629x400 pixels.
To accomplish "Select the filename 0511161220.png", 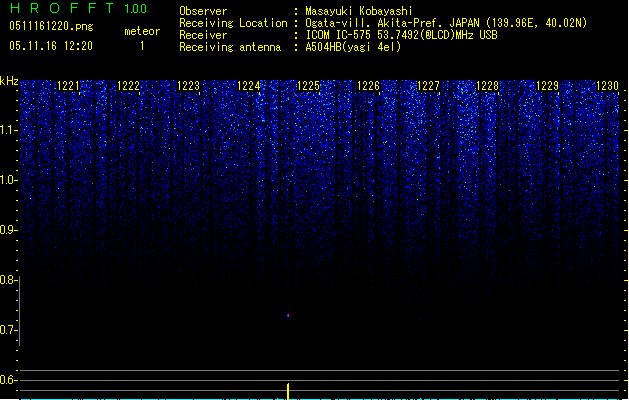I will [51, 26].
